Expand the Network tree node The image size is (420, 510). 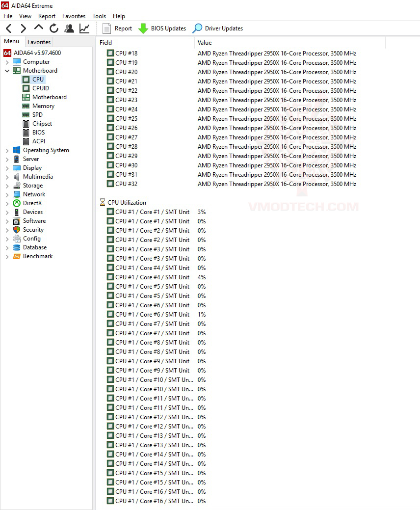tap(7, 194)
